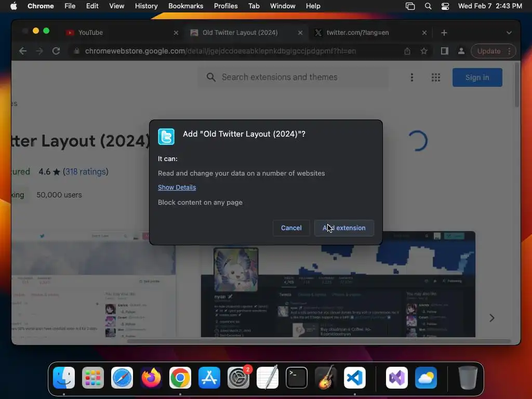Advance screenshots with the next arrow
The image size is (532, 399).
click(492, 318)
